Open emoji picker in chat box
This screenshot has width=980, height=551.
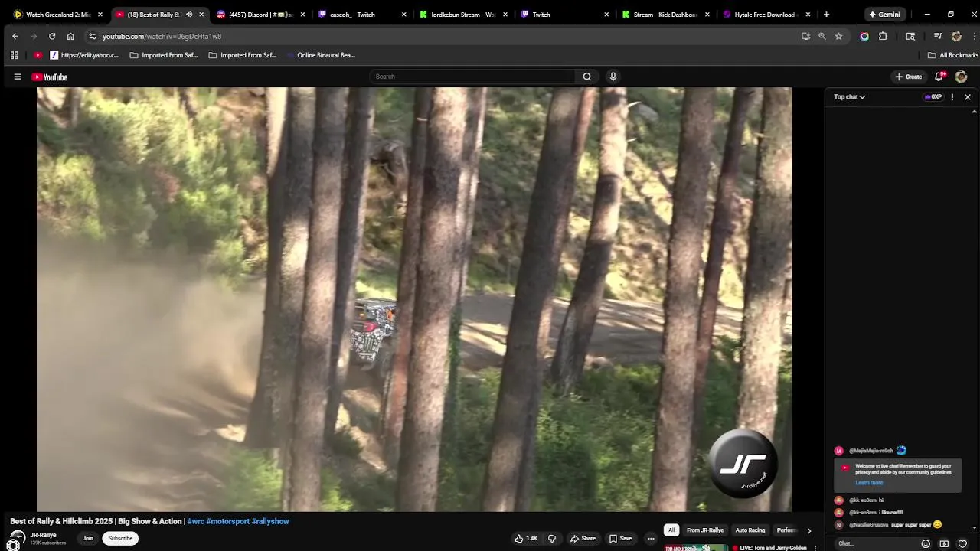tap(926, 543)
